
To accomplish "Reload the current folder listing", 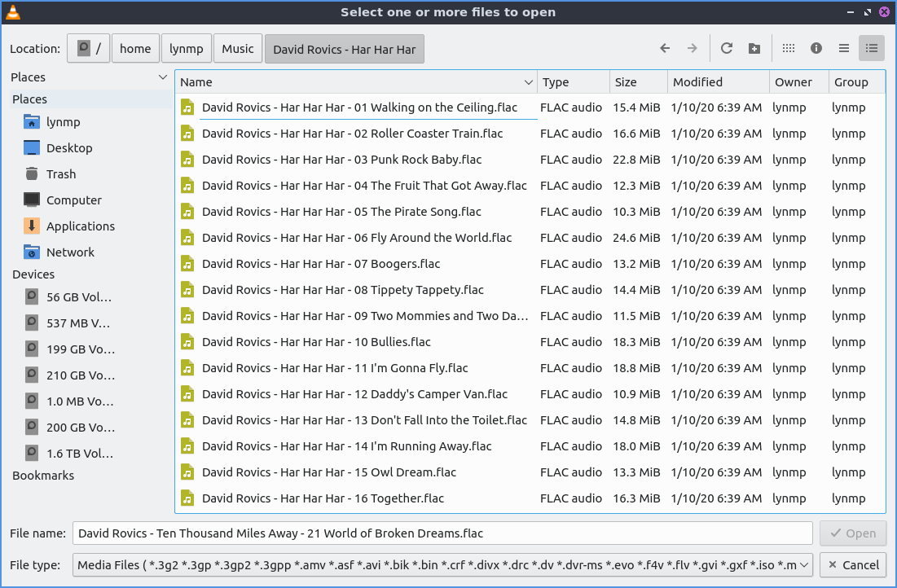I will point(727,49).
